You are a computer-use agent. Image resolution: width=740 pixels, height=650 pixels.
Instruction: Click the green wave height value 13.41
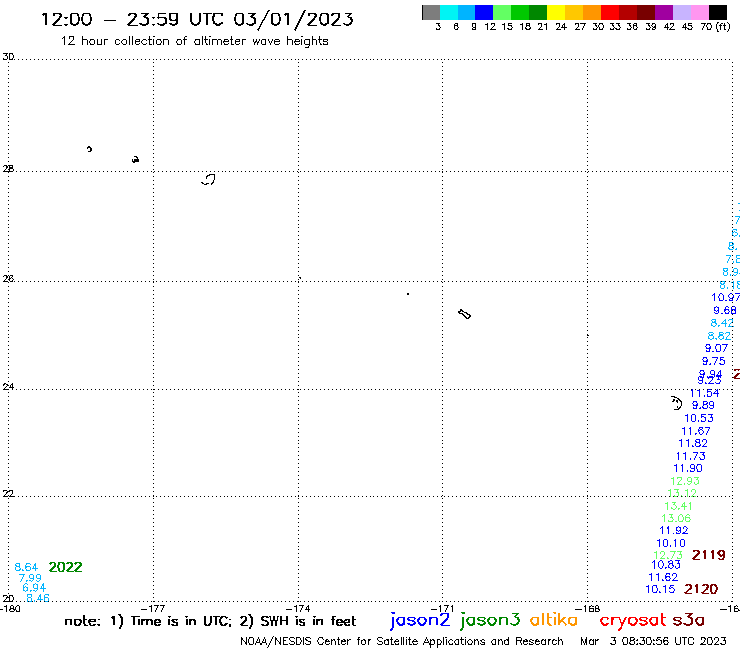tap(678, 506)
